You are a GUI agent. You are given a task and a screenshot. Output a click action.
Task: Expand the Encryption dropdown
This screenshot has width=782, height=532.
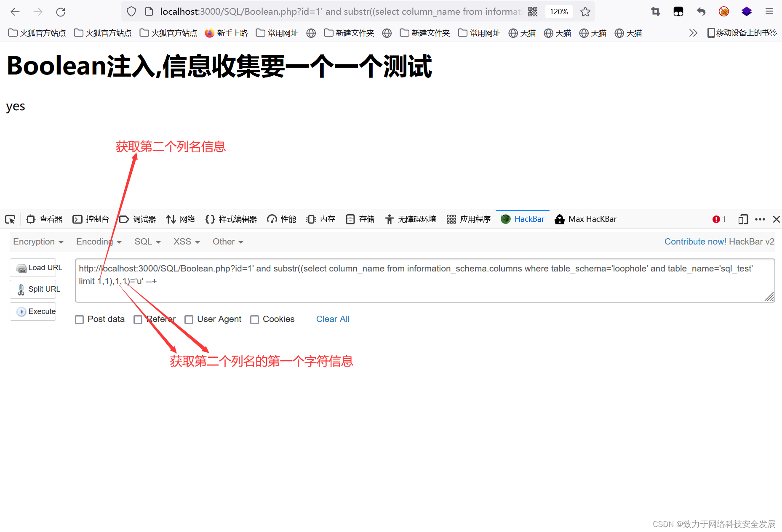tap(38, 242)
